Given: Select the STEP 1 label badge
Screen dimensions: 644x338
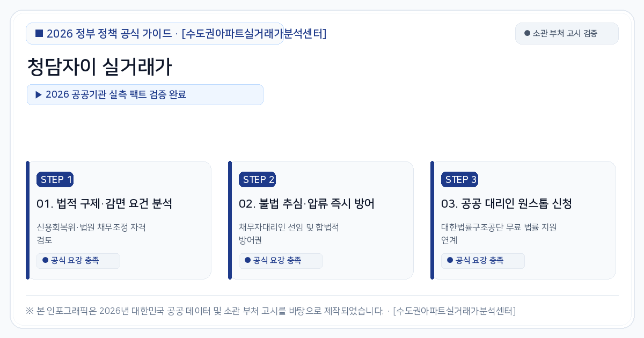Looking at the screenshot, I should click(55, 180).
